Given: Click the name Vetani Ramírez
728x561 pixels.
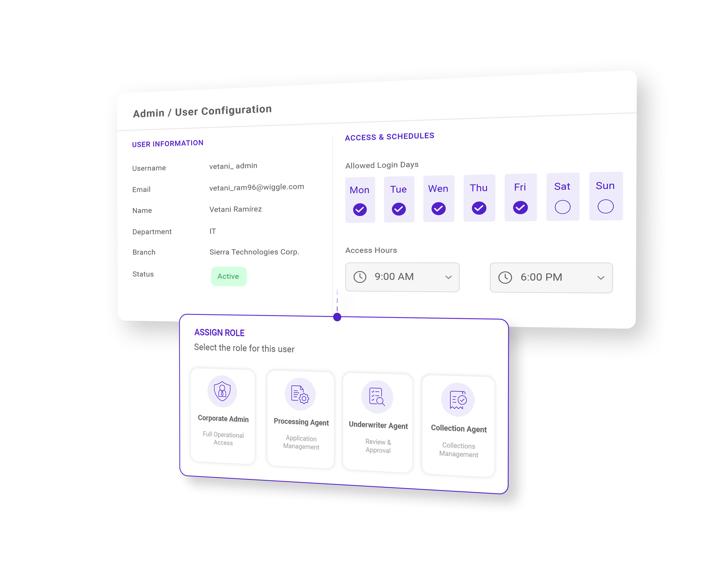Looking at the screenshot, I should (x=236, y=209).
